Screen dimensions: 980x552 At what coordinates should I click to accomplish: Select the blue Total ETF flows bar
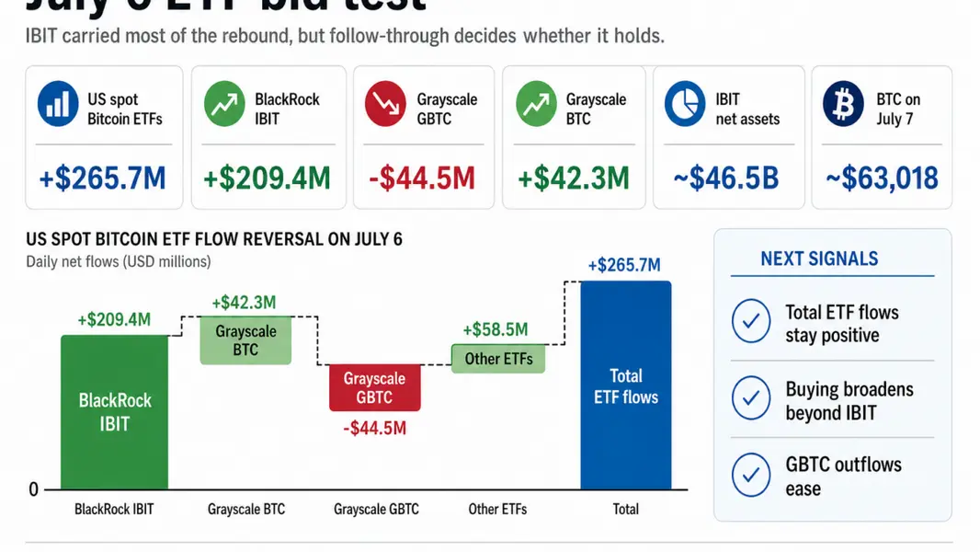pyautogui.click(x=626, y=385)
